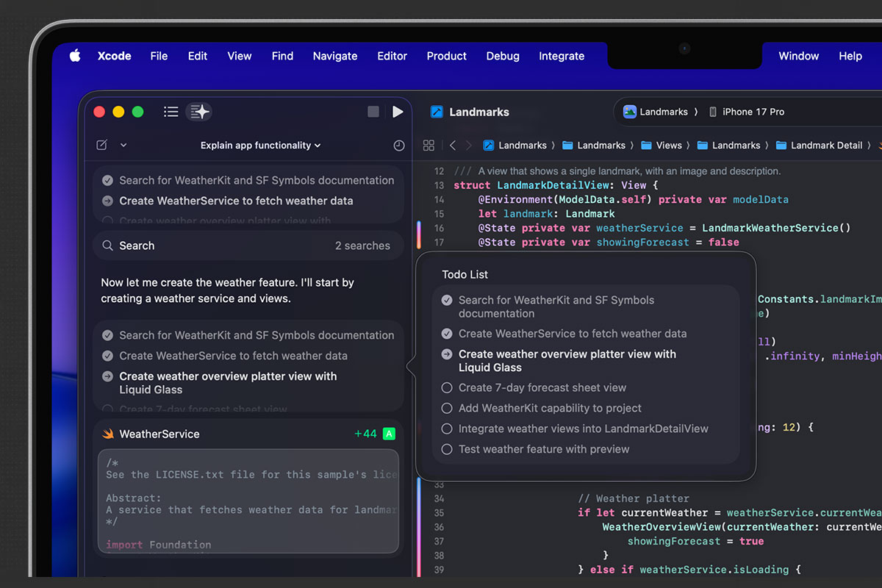Open the chevron menu next to the compose icon

point(123,146)
